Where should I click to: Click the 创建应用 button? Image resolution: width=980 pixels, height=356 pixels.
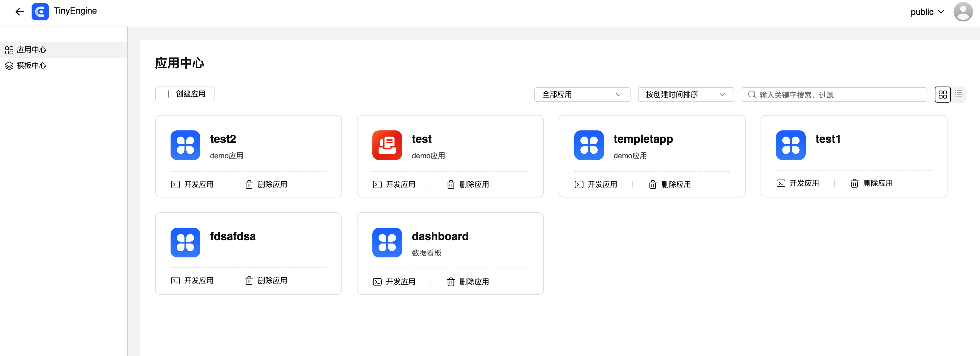point(184,94)
